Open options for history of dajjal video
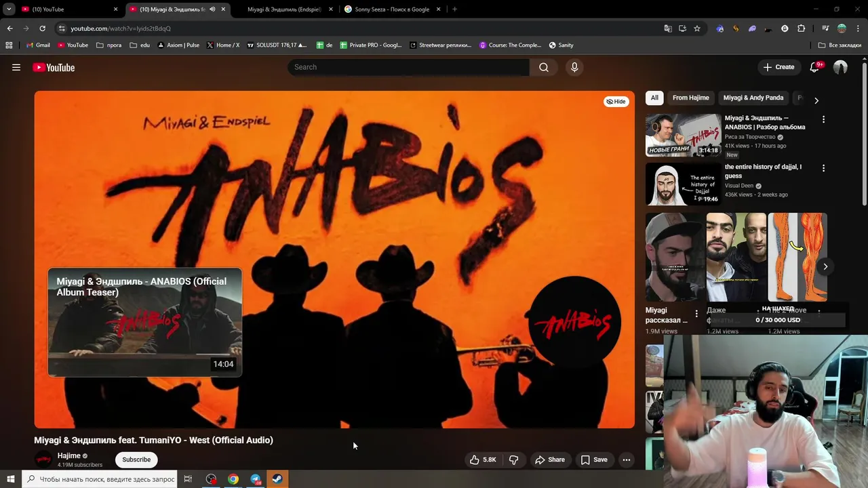The width and height of the screenshot is (868, 488). click(x=823, y=168)
